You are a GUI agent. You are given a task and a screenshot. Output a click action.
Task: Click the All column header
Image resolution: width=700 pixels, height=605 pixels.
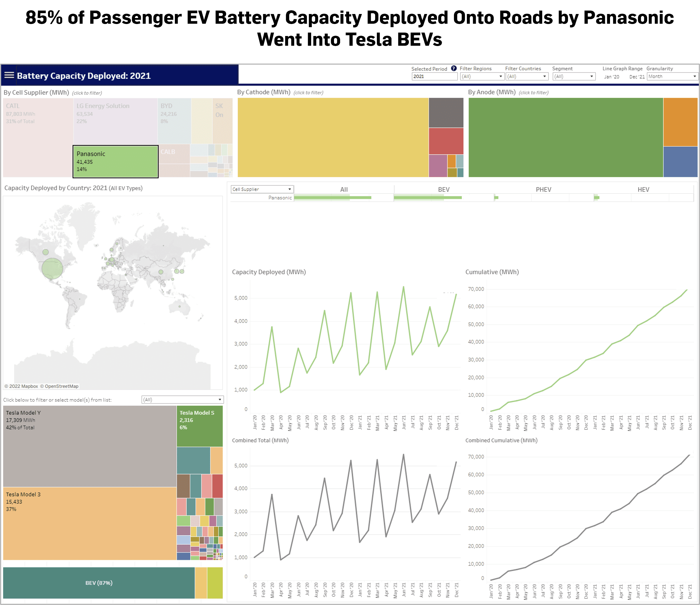point(344,189)
